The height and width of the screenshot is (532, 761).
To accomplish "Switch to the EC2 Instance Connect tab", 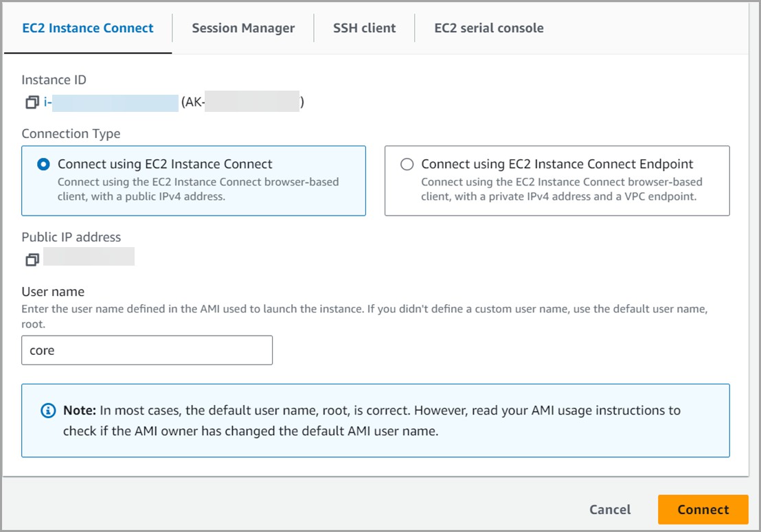I will tap(88, 28).
